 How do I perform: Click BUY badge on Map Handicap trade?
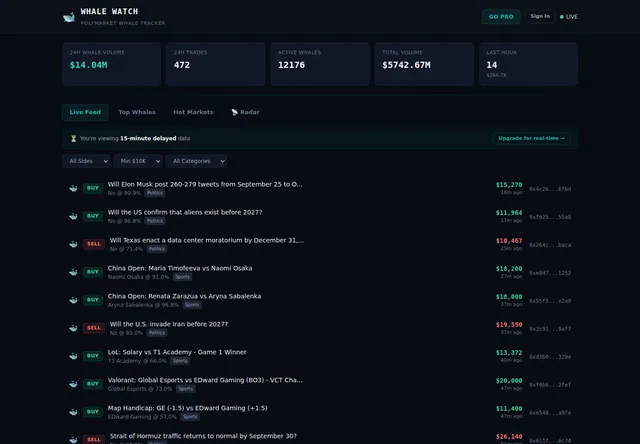93,412
